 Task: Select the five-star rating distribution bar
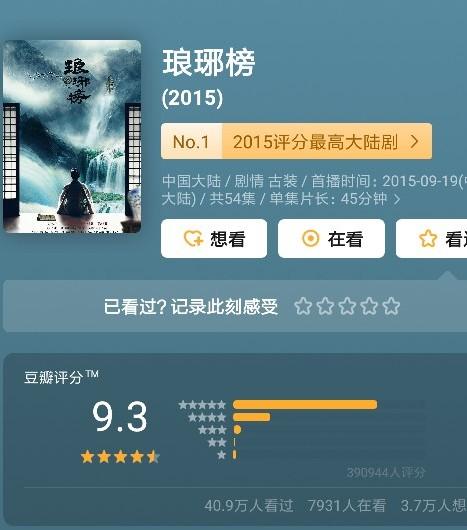tap(305, 405)
